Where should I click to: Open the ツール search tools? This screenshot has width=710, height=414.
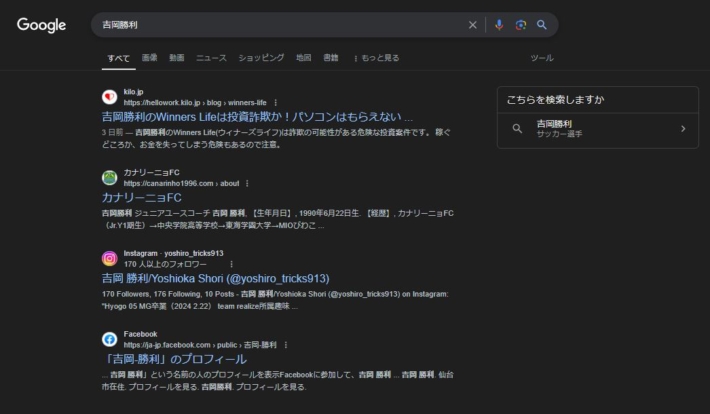coord(542,58)
